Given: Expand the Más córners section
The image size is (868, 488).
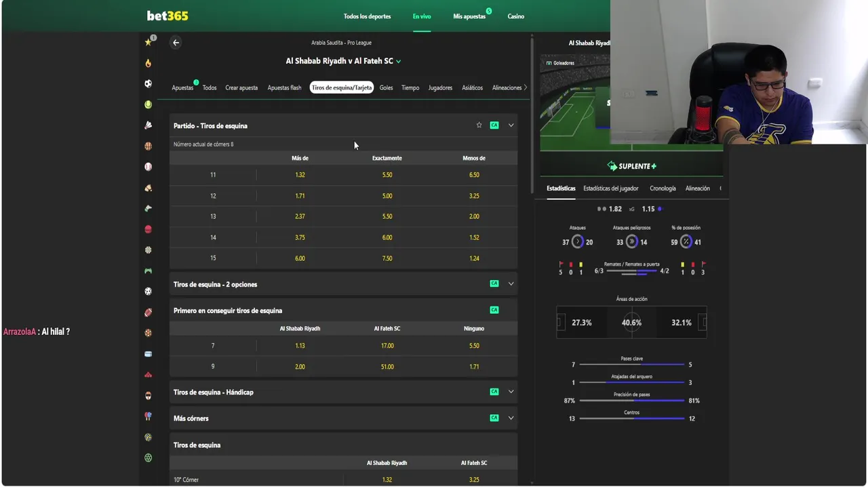Looking at the screenshot, I should [x=511, y=418].
